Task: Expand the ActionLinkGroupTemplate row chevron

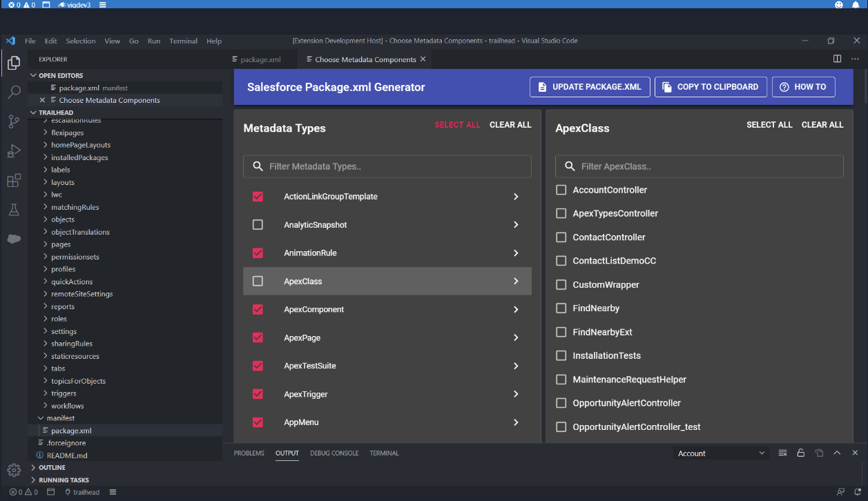Action: click(516, 197)
